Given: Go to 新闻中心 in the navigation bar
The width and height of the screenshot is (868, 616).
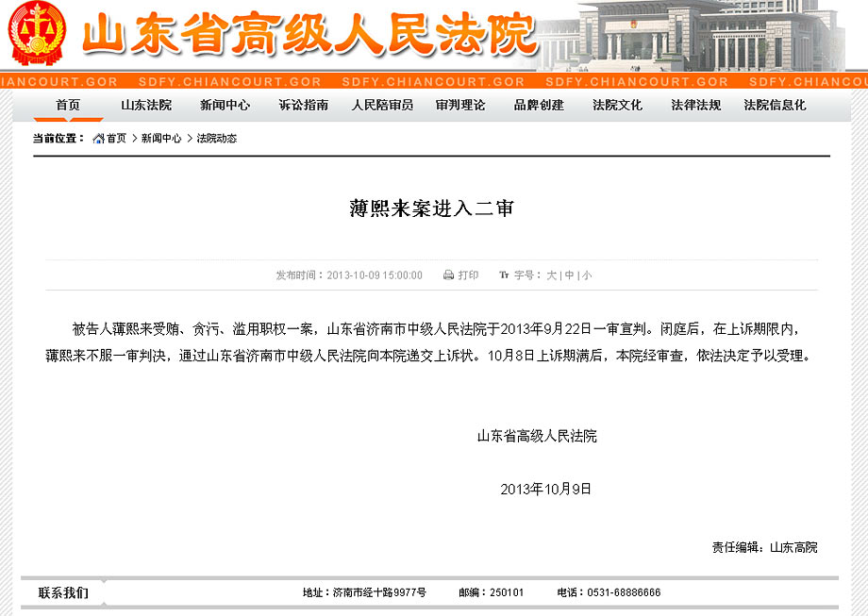Looking at the screenshot, I should [x=225, y=105].
